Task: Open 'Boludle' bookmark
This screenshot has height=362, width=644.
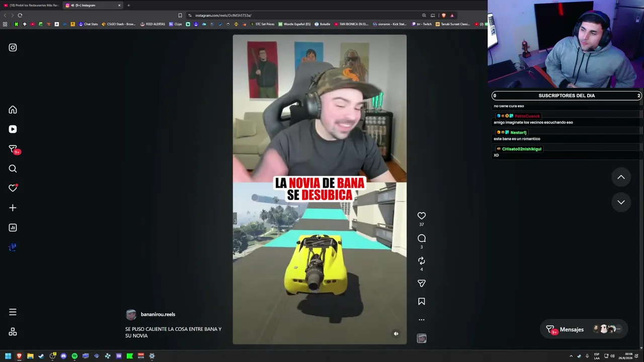Action: point(322,24)
